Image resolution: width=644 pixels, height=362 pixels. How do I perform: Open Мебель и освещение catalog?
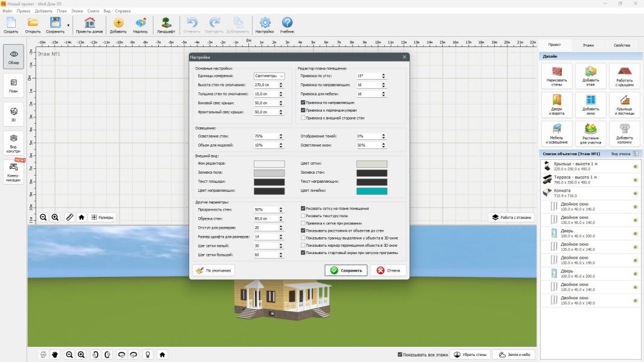pos(556,133)
